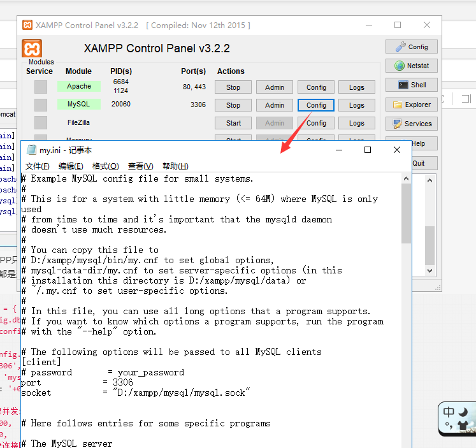Click the port = 3306 line in my.ini
This screenshot has height=448, width=476.
tap(77, 382)
